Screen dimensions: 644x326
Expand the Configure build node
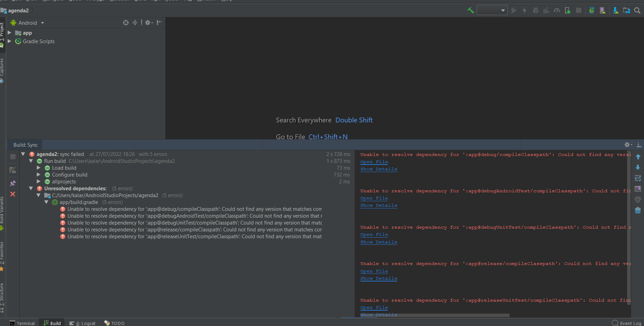(x=39, y=175)
